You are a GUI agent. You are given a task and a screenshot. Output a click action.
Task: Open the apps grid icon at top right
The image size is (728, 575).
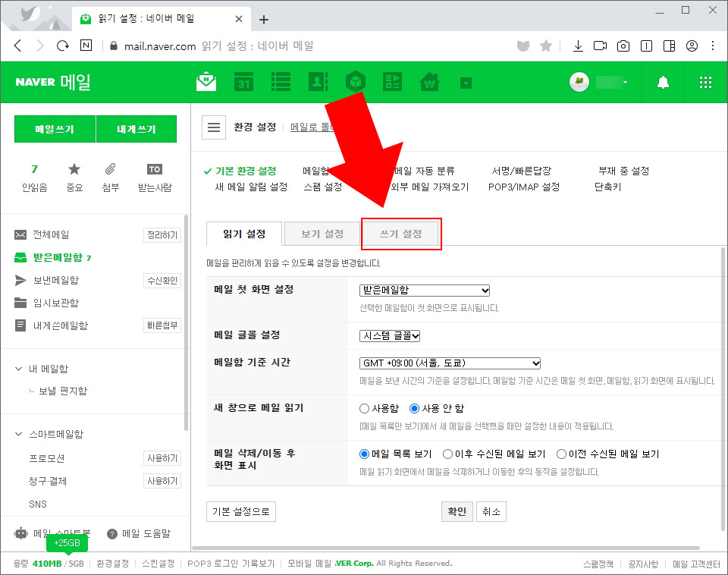[x=704, y=82]
